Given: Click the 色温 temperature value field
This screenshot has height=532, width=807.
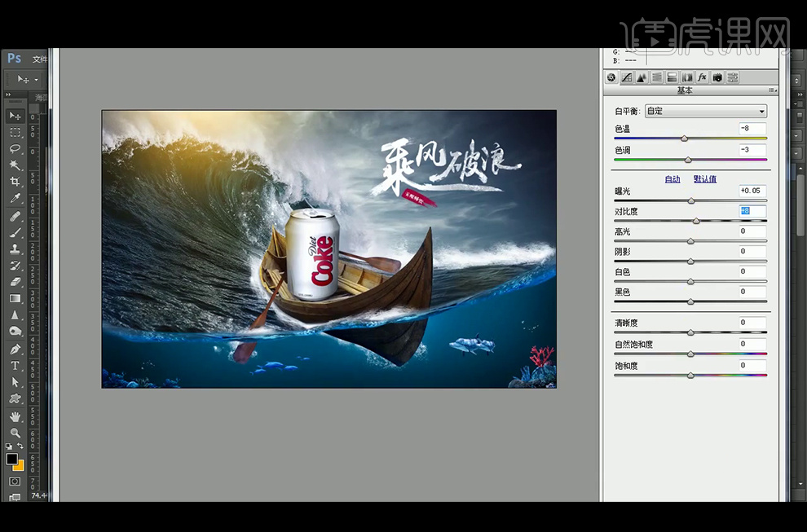Looking at the screenshot, I should click(x=752, y=129).
